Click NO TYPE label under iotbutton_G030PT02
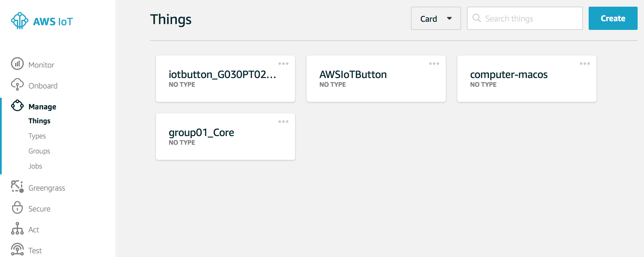 (x=182, y=84)
